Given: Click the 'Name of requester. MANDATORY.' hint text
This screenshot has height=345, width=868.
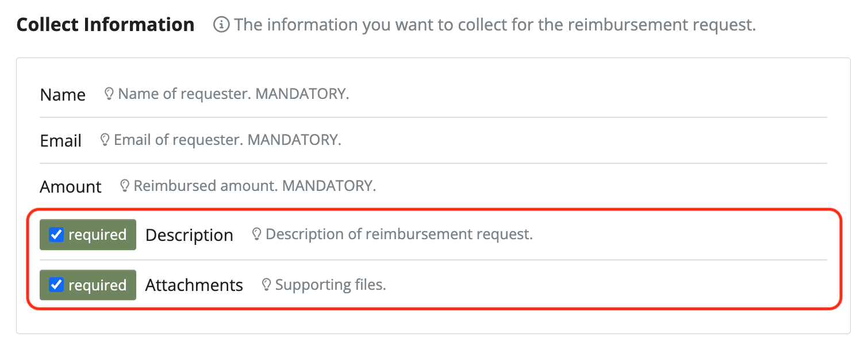Looking at the screenshot, I should [233, 94].
